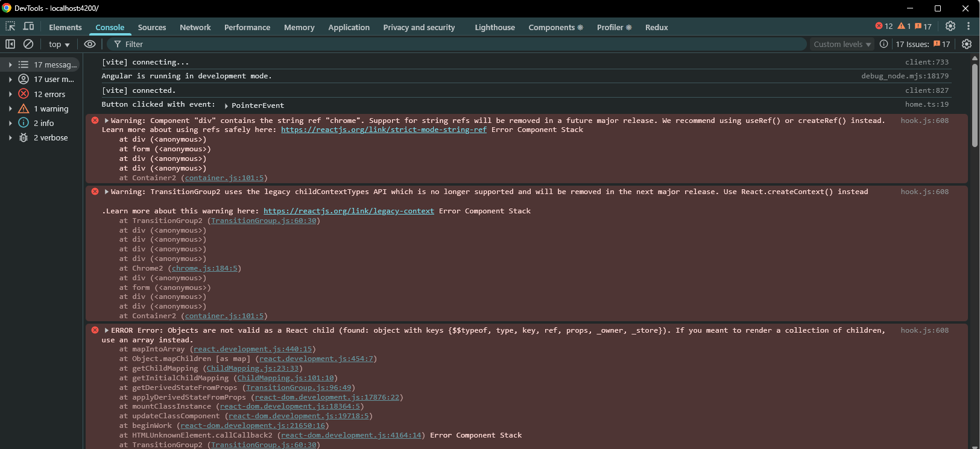Open the Lighthouse tab
The height and width of the screenshot is (449, 980).
tap(495, 27)
